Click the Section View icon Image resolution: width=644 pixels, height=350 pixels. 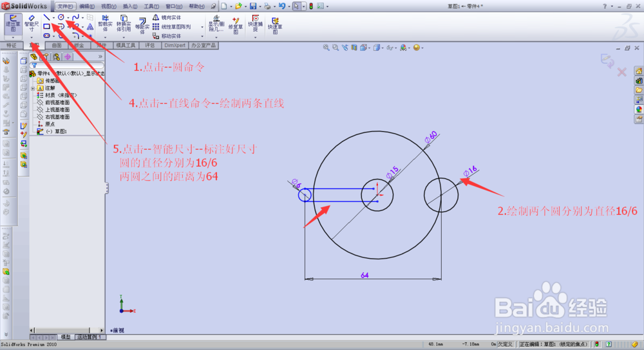tap(354, 48)
